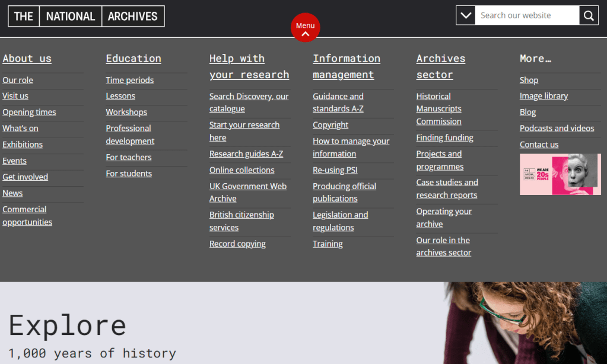Open the UK Government Web Archive link
The width and height of the screenshot is (607, 364).
click(247, 192)
